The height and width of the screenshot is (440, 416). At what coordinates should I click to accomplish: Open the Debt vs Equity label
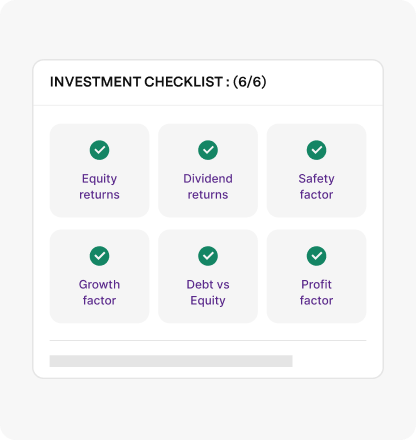(x=208, y=293)
